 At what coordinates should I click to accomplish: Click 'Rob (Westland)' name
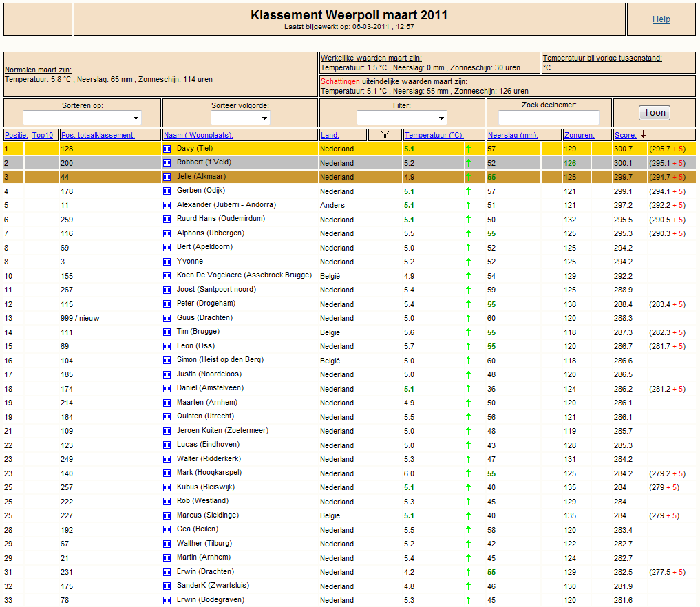point(202,500)
